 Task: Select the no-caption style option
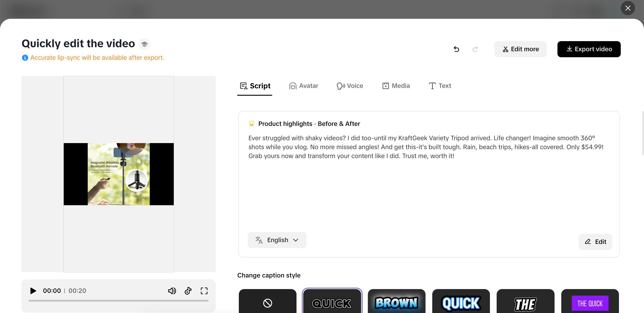pyautogui.click(x=267, y=303)
